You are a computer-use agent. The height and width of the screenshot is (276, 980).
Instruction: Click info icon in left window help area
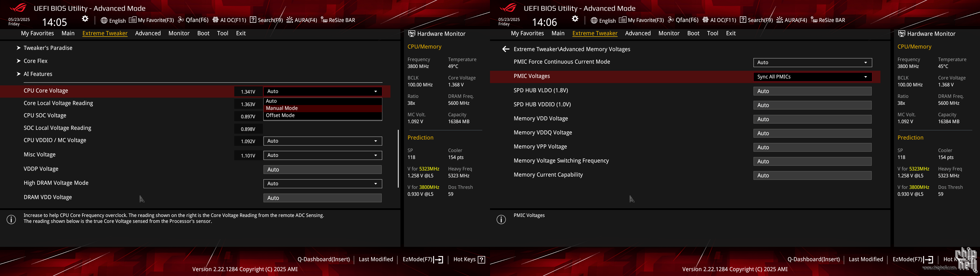point(11,220)
